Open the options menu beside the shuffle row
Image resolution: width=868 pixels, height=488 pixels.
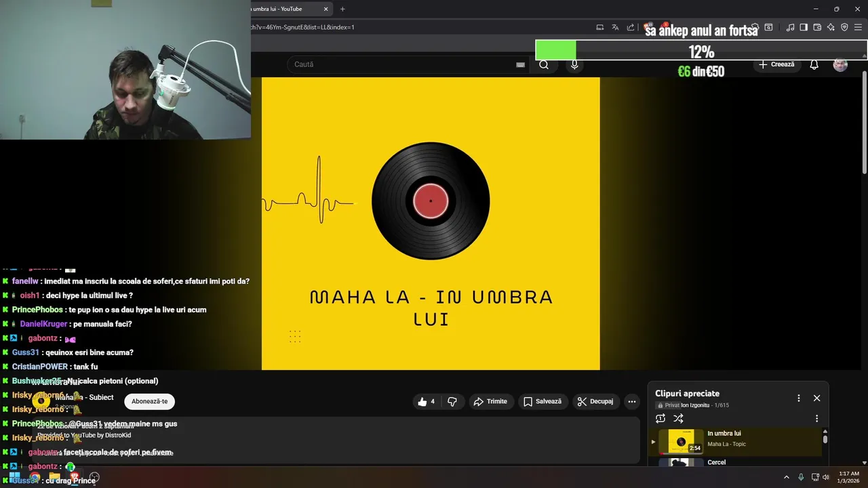(816, 419)
